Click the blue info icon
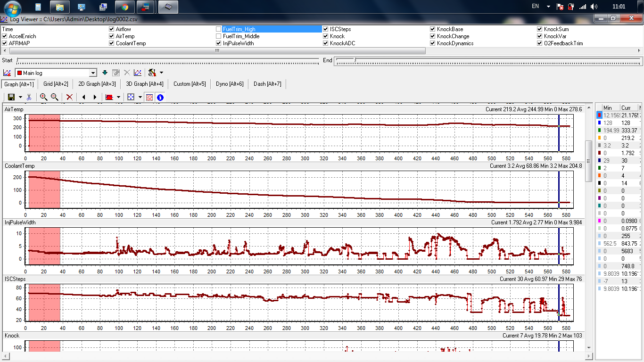 pyautogui.click(x=160, y=97)
